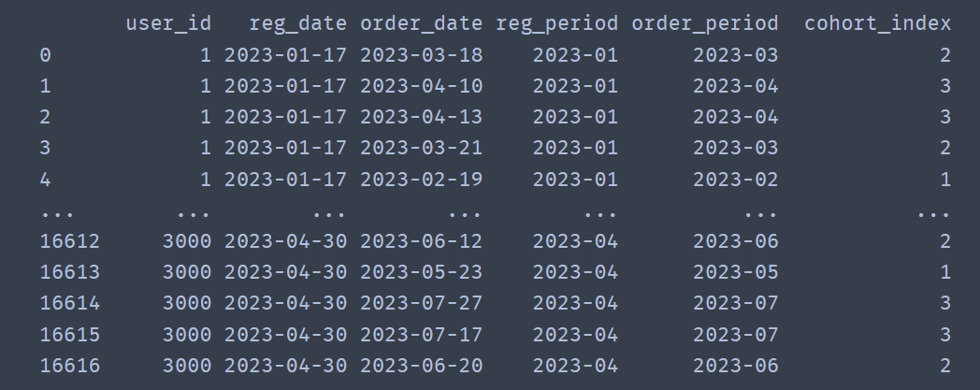Click the reg_period column header
The image size is (980, 390).
tap(556, 24)
